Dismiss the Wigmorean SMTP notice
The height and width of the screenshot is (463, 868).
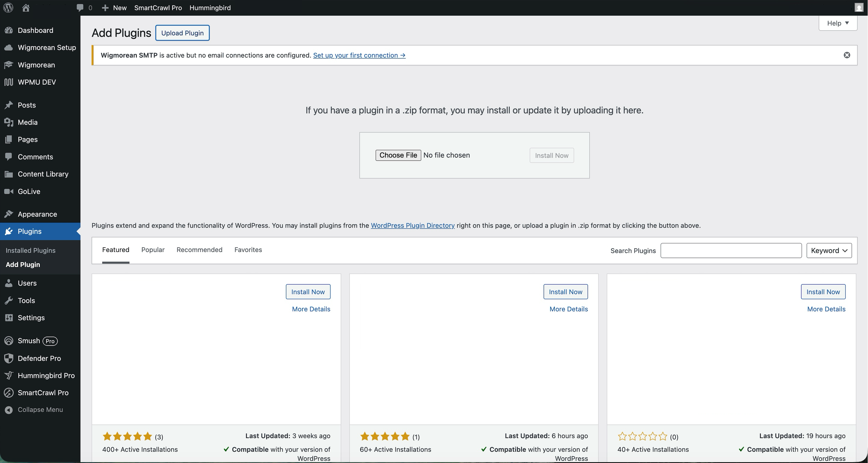point(847,55)
